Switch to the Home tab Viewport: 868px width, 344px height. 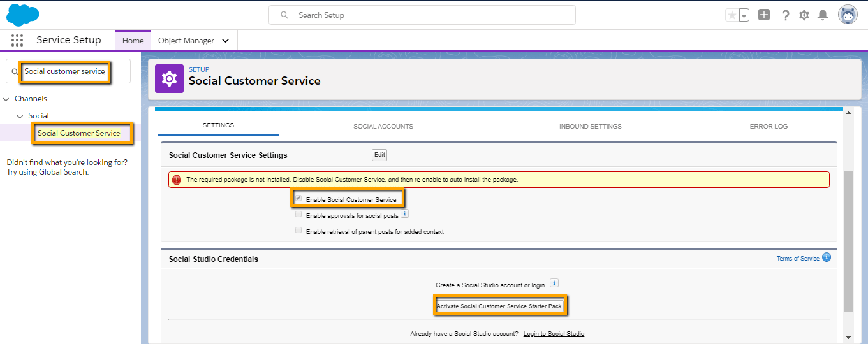[133, 41]
